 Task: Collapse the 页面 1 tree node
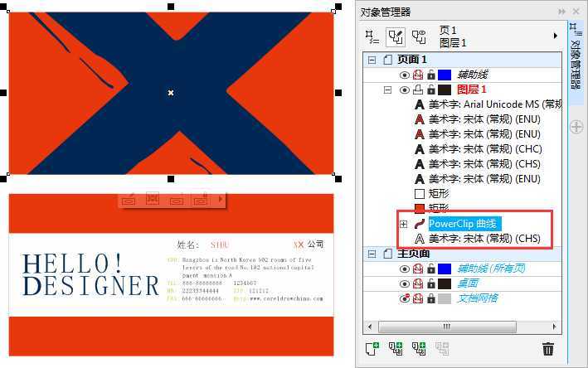point(372,60)
